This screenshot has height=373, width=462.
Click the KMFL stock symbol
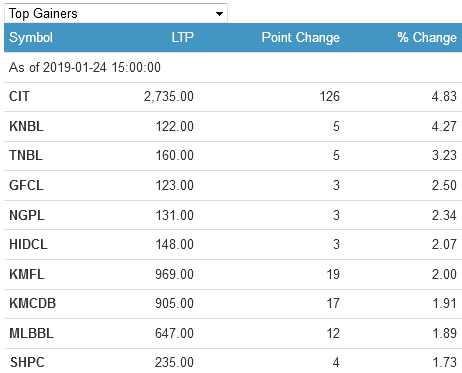click(27, 274)
